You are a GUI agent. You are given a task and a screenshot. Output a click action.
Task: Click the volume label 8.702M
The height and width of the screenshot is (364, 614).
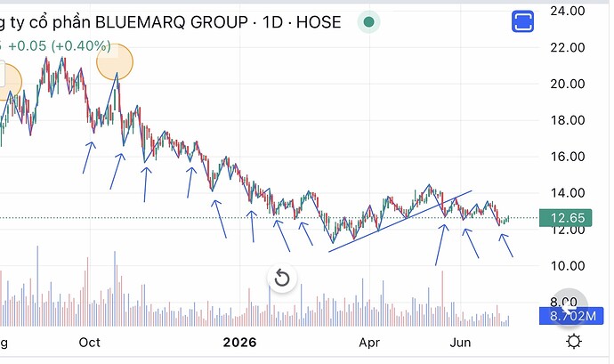[x=573, y=315]
